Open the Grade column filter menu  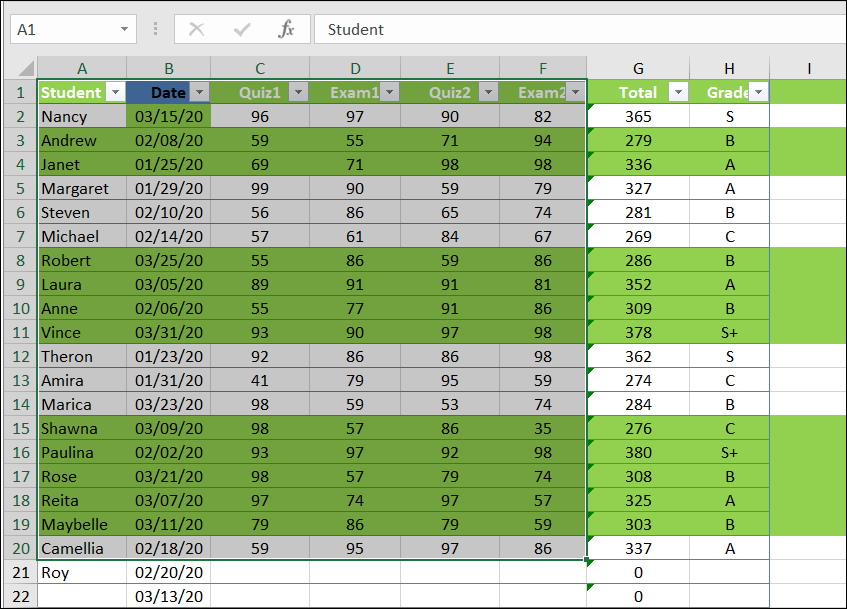pyautogui.click(x=758, y=91)
